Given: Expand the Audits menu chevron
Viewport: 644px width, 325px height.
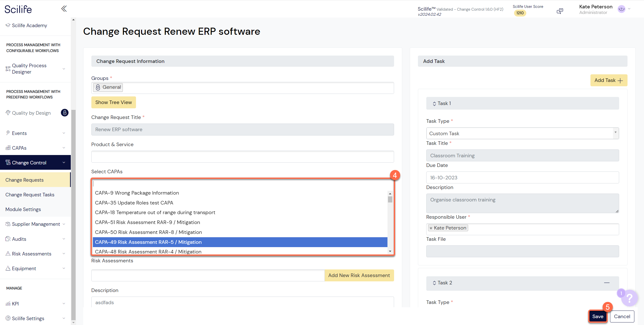Looking at the screenshot, I should tap(64, 239).
